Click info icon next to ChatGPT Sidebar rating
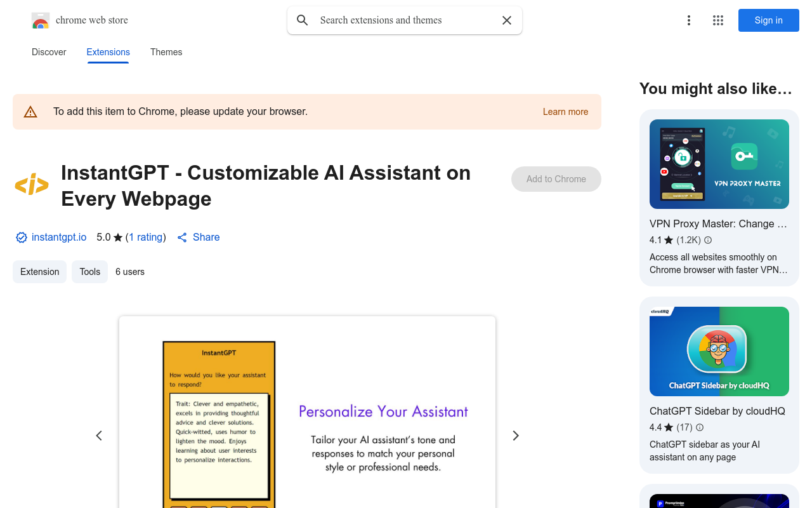812x508 pixels. (700, 427)
